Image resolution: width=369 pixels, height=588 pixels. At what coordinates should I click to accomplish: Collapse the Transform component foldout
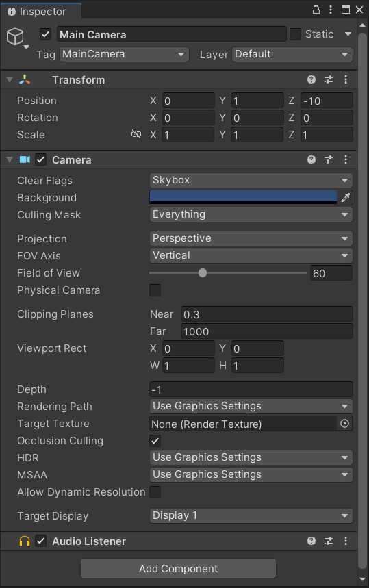pos(10,79)
